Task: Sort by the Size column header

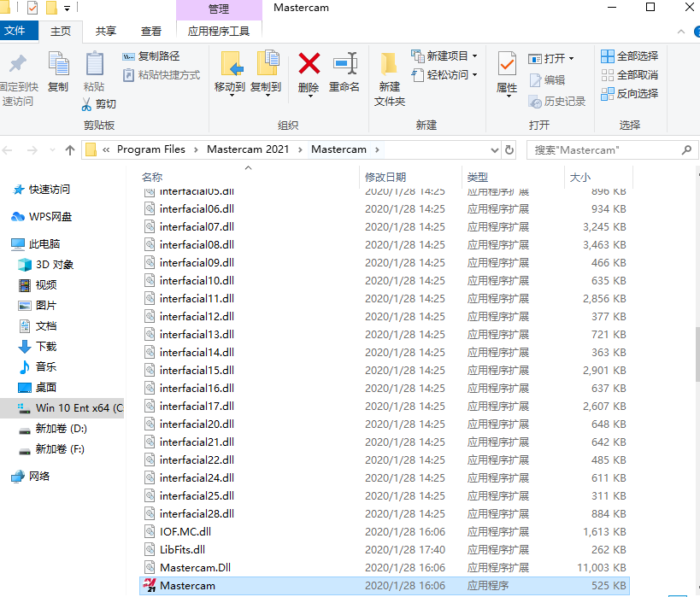Action: (598, 177)
